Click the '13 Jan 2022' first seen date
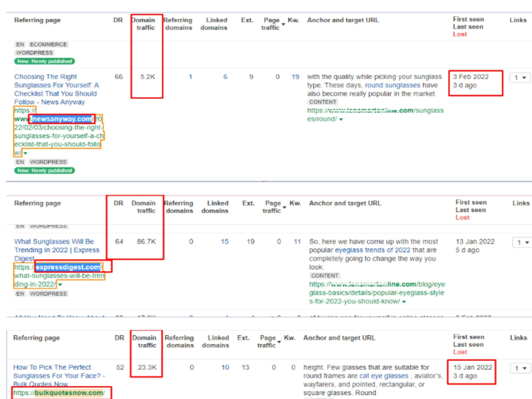The image size is (532, 399). click(x=475, y=242)
